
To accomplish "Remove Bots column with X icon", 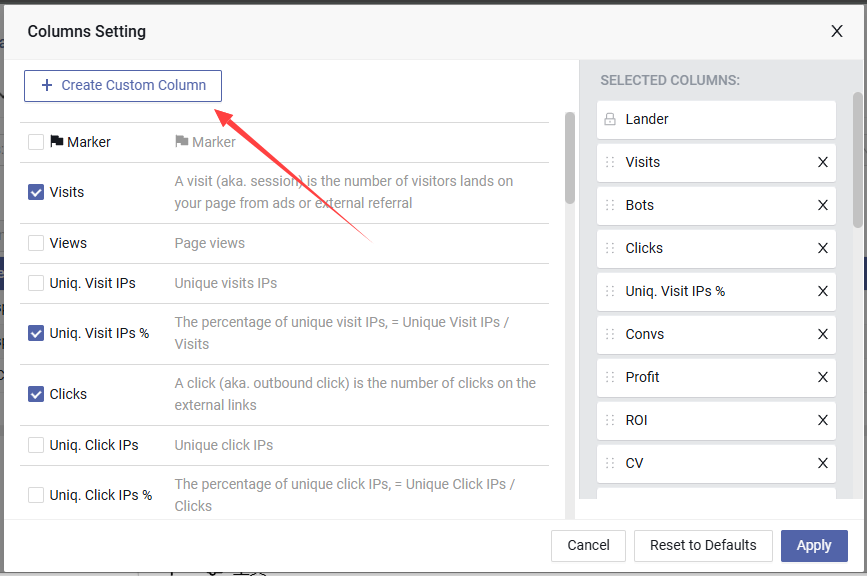I will click(823, 205).
